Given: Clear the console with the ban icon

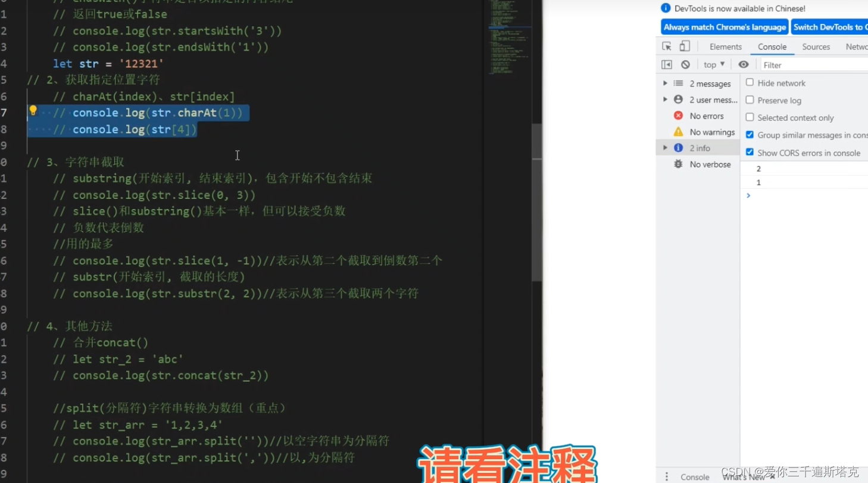Looking at the screenshot, I should click(686, 64).
